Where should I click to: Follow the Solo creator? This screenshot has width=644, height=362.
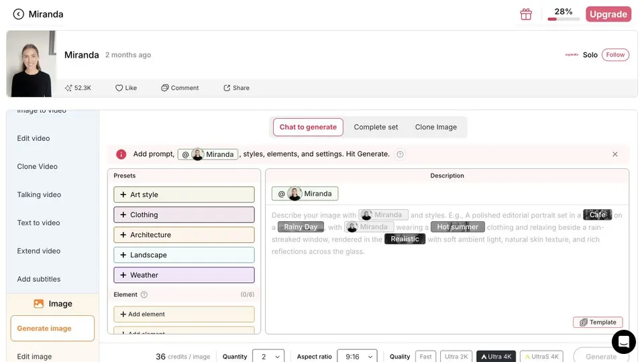[x=615, y=54]
